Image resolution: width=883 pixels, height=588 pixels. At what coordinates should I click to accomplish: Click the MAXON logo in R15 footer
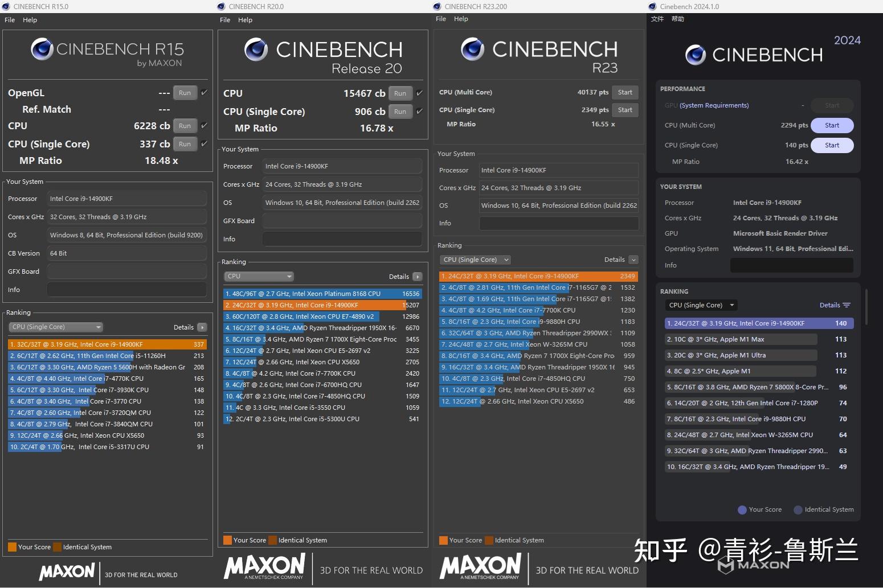pyautogui.click(x=67, y=571)
